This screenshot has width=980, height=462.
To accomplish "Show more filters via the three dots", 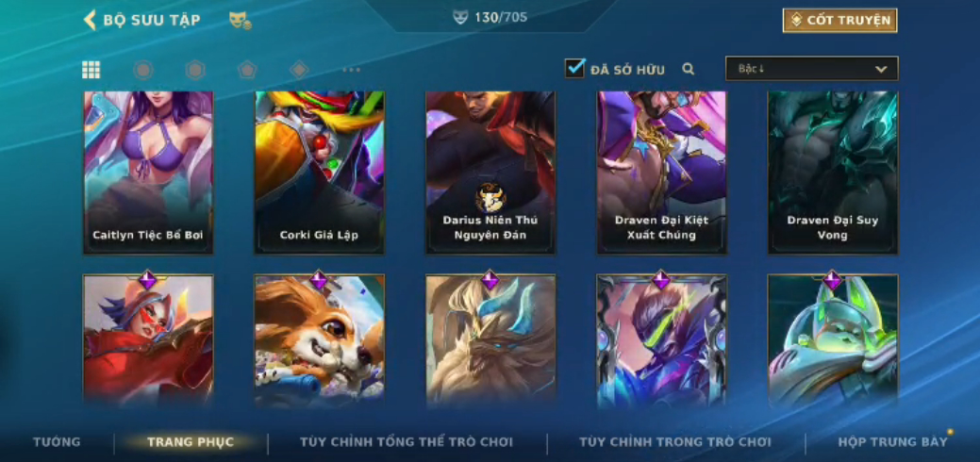I will pos(351,70).
